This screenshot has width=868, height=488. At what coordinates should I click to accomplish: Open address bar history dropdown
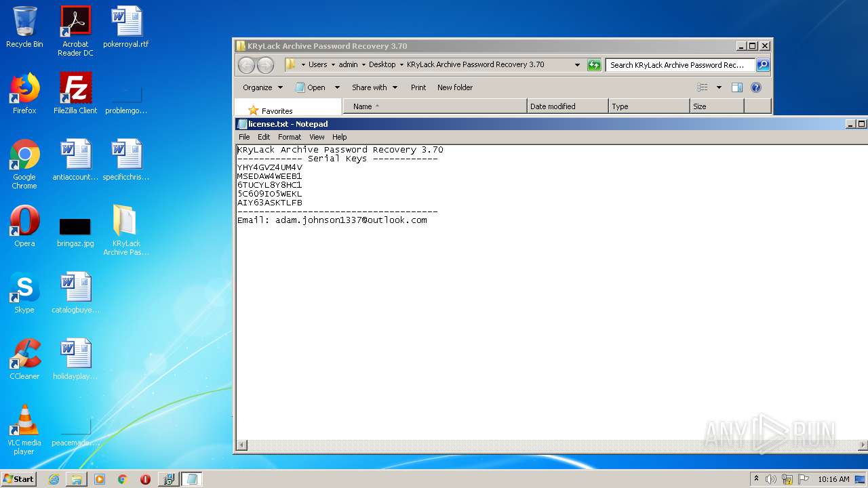pyautogui.click(x=577, y=65)
